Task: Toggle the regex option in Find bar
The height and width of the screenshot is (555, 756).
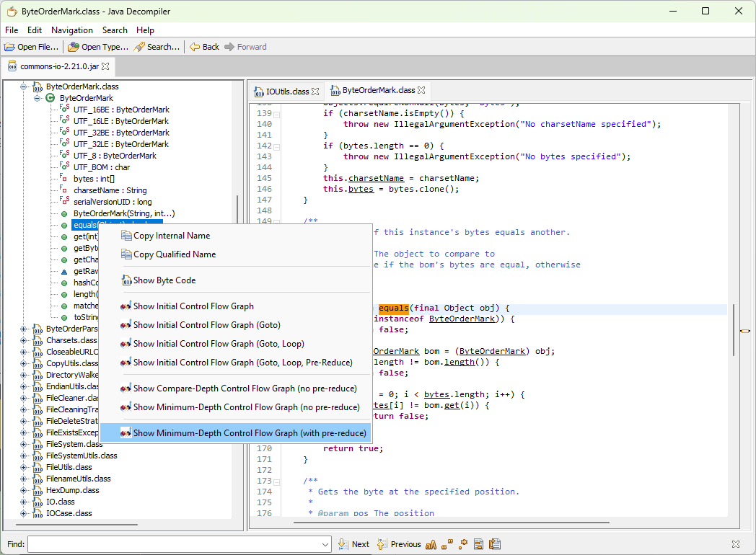Action: coord(463,544)
